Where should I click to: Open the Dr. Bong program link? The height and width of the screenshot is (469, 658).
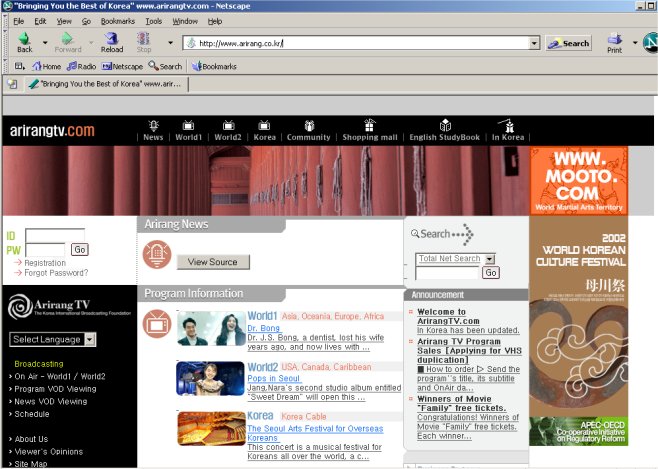click(x=264, y=328)
